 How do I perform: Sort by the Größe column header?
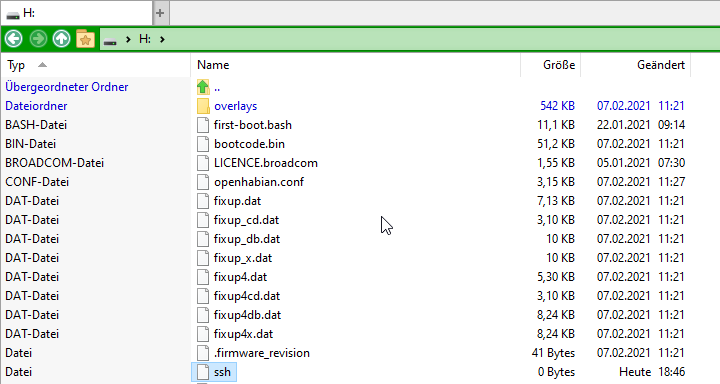click(x=550, y=65)
